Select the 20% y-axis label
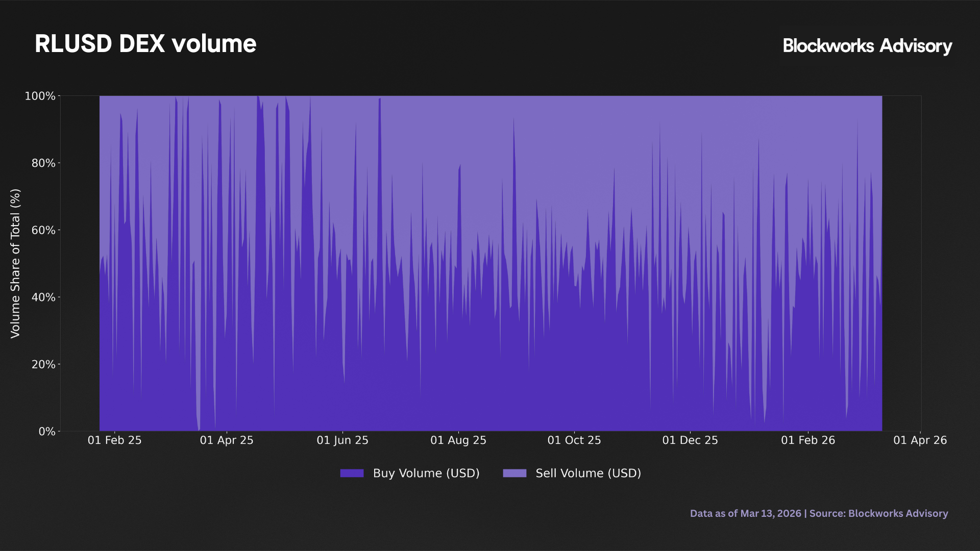 43,364
